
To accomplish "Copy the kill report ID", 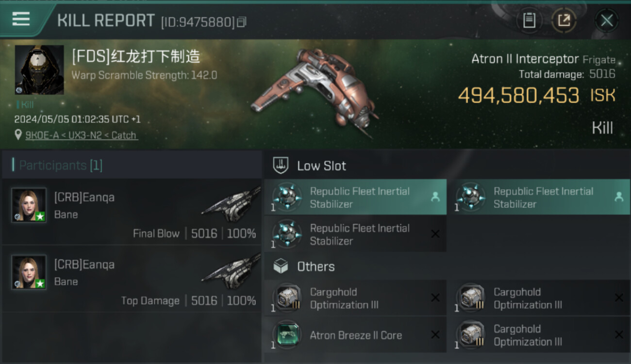I will coord(242,22).
